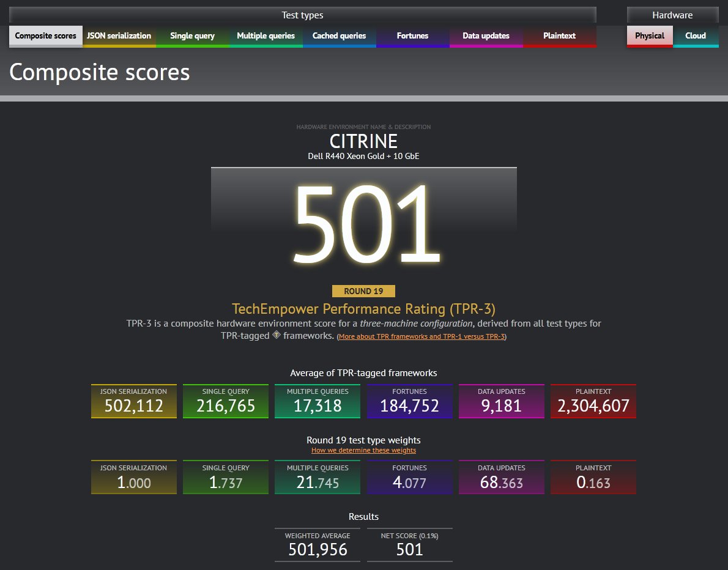This screenshot has height=570, width=728.
Task: Open the Plaintext test tab
Action: (x=559, y=36)
